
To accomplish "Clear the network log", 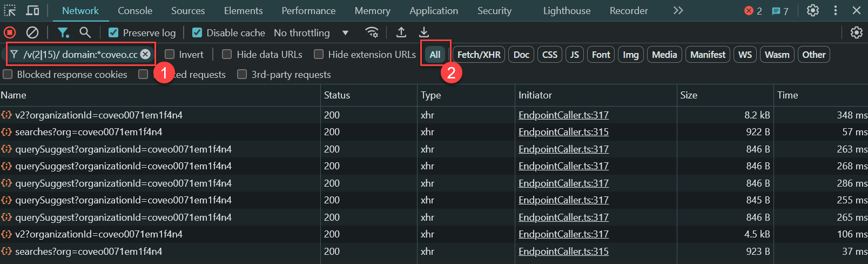I will (32, 32).
